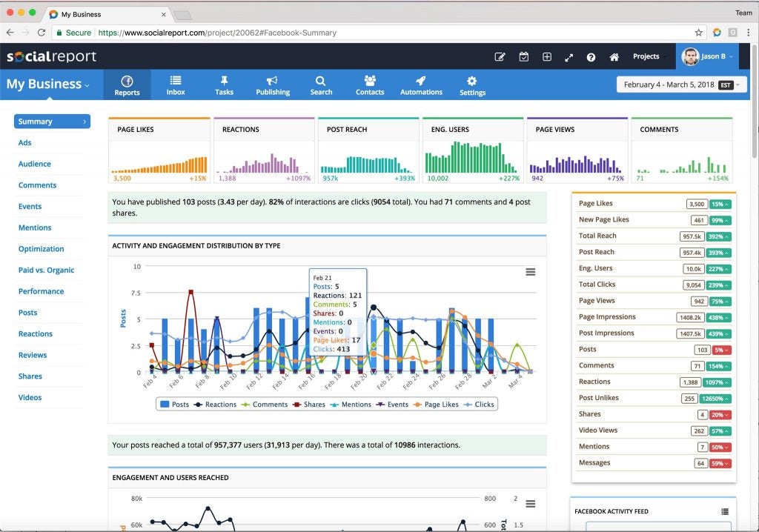The image size is (759, 532).
Task: Click the home icon in the top bar
Action: click(x=613, y=56)
